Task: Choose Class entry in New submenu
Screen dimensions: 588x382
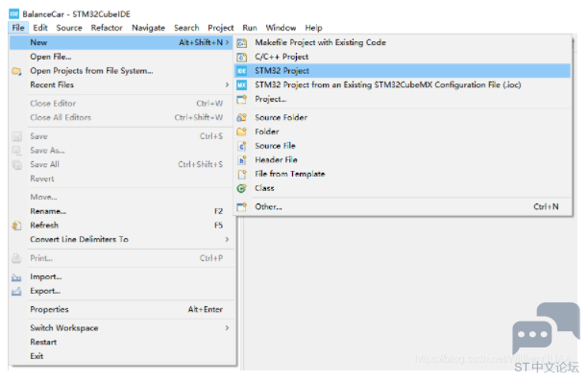Action: coord(403,188)
